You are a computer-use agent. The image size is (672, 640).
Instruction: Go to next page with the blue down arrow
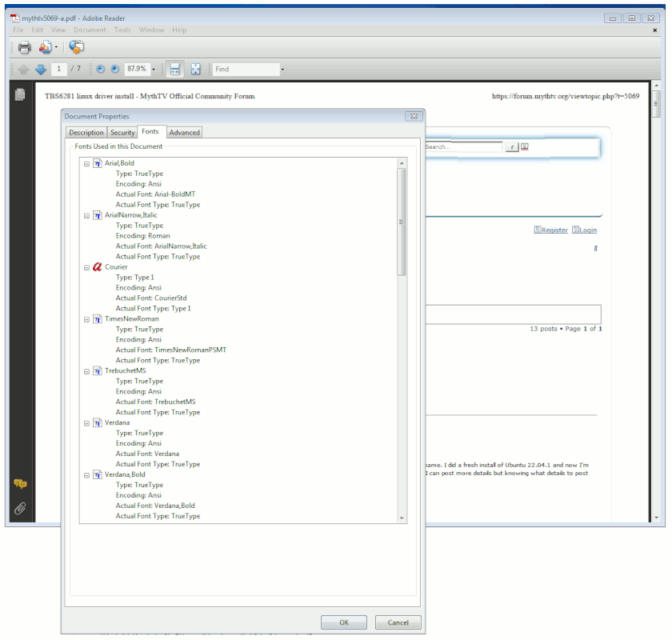coord(41,69)
